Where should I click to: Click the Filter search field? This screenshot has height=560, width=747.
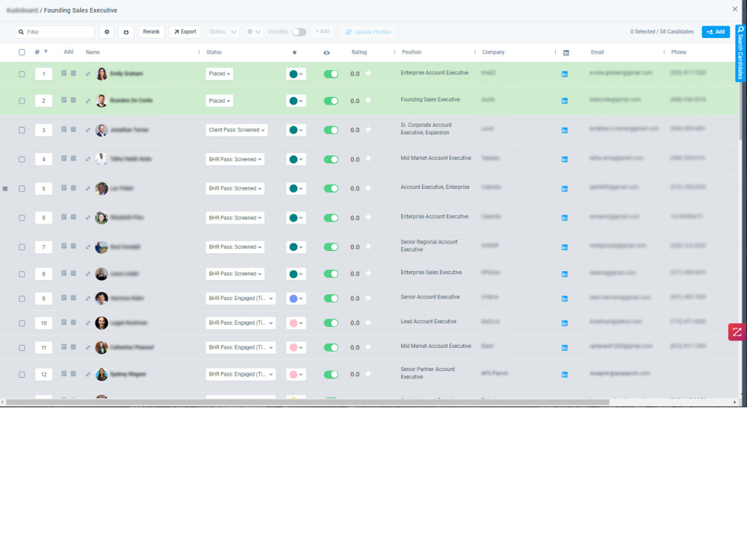point(55,32)
